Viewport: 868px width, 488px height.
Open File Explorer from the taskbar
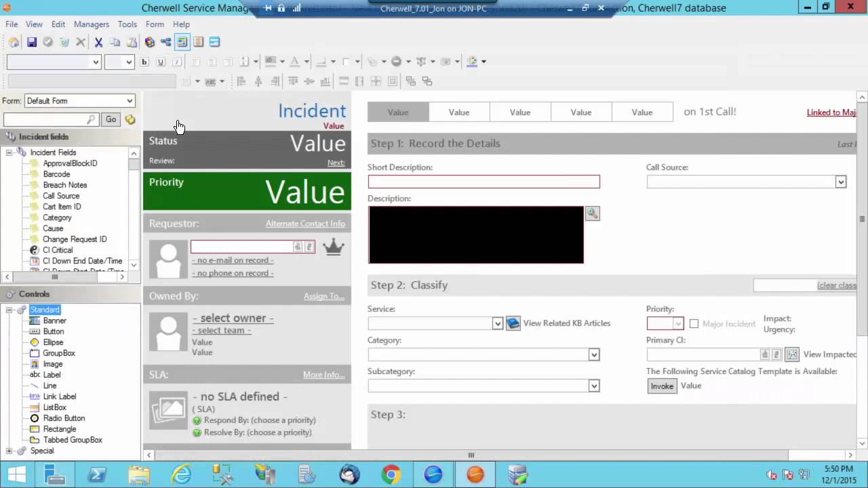click(x=139, y=474)
